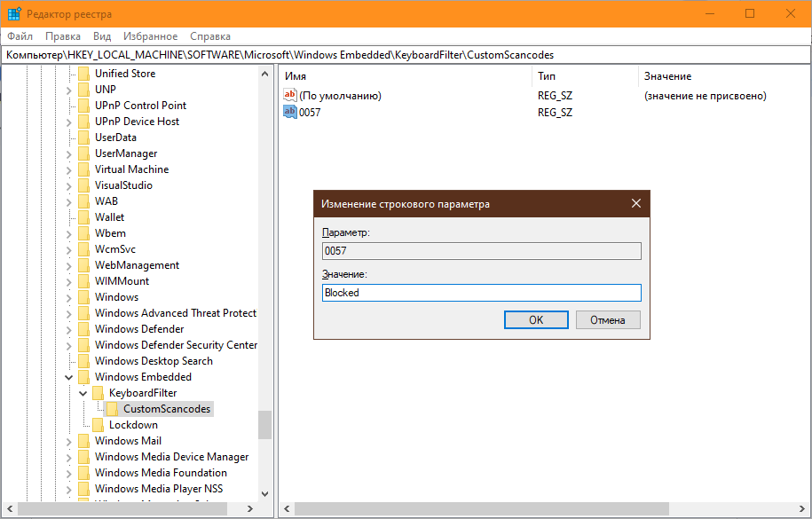Viewport: 812px width, 519px height.
Task: Expand the WcmSvc tree node
Action: click(x=69, y=249)
